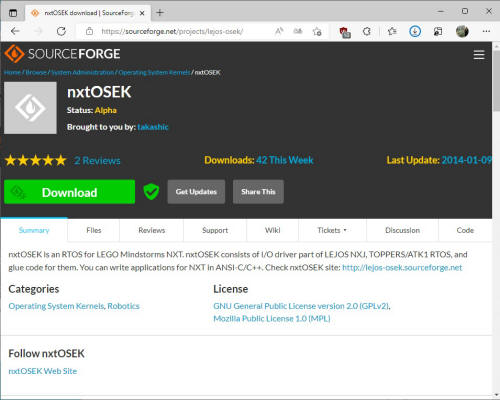
Task: Open the Wiki tab
Action: point(273,230)
